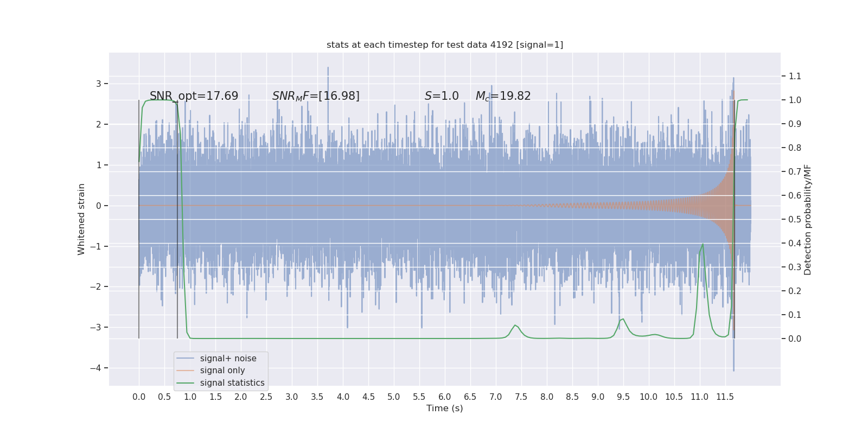Click the blue line swatch in legend
868x434 pixels.
coord(185,359)
